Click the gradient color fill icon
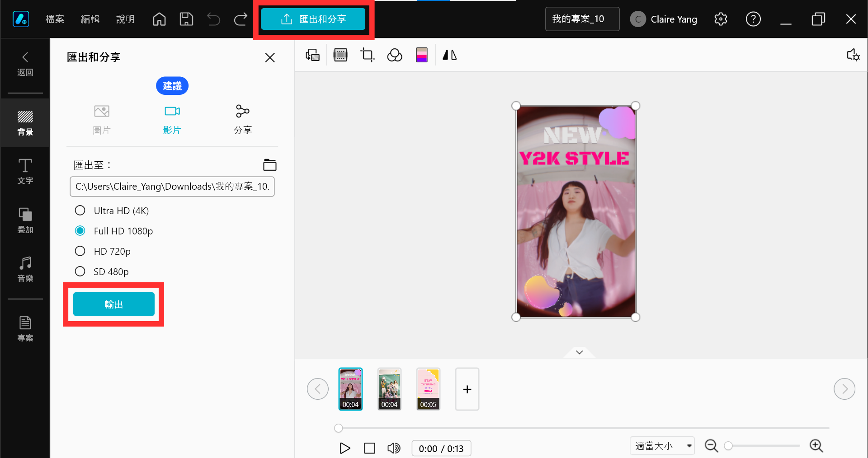 click(421, 55)
